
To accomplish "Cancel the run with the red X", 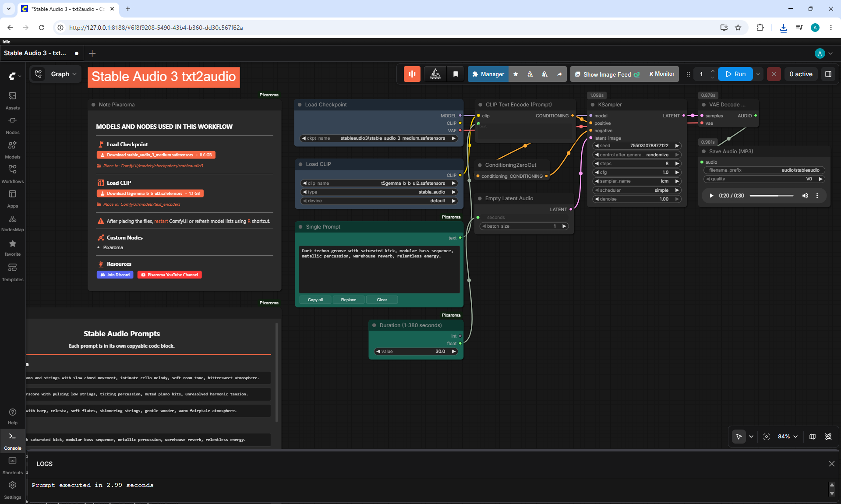I will pyautogui.click(x=774, y=74).
